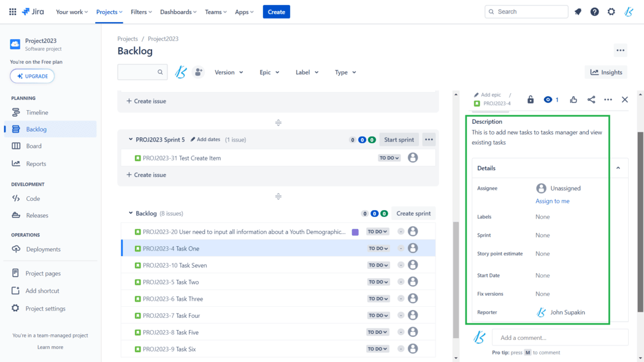Click assignee avatar for Task One row
Screen dimensions: 644x362
click(413, 248)
